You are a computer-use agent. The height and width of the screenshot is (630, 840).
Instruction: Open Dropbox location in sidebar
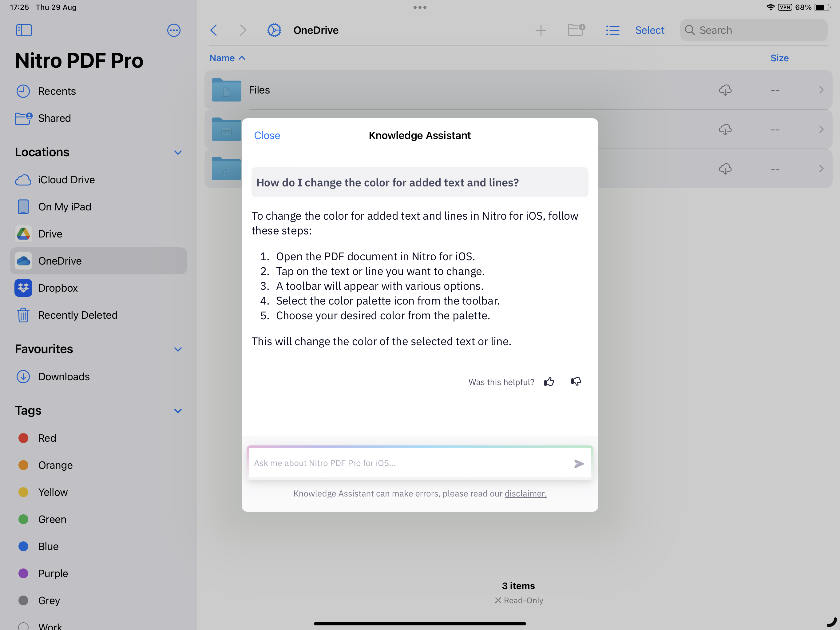click(58, 288)
